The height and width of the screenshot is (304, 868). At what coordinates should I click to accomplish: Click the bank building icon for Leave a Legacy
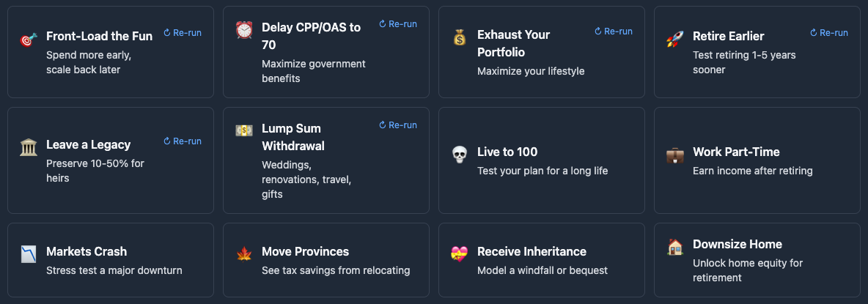(x=29, y=147)
